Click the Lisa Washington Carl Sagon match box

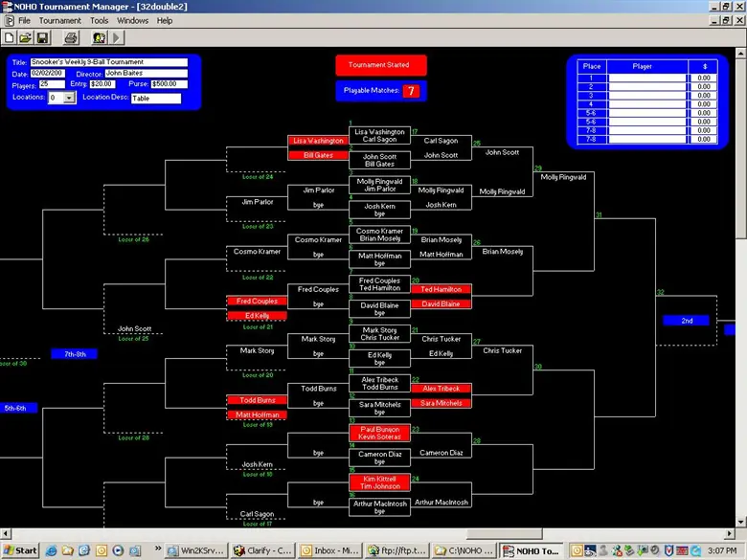click(379, 136)
